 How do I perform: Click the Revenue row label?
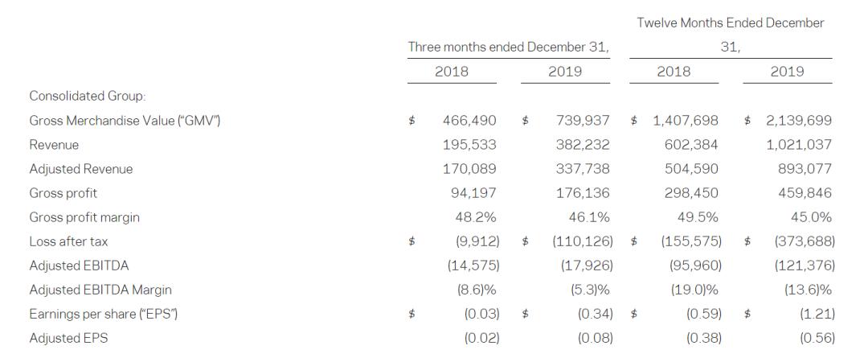point(54,145)
